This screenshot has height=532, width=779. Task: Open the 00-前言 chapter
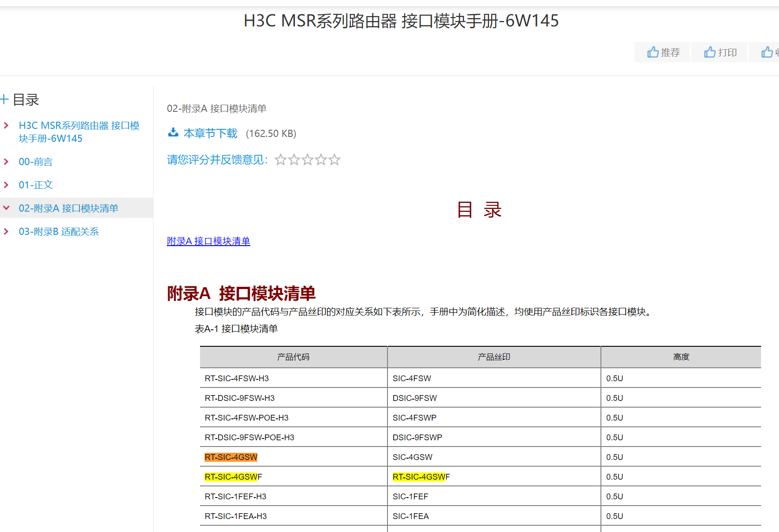click(x=36, y=162)
